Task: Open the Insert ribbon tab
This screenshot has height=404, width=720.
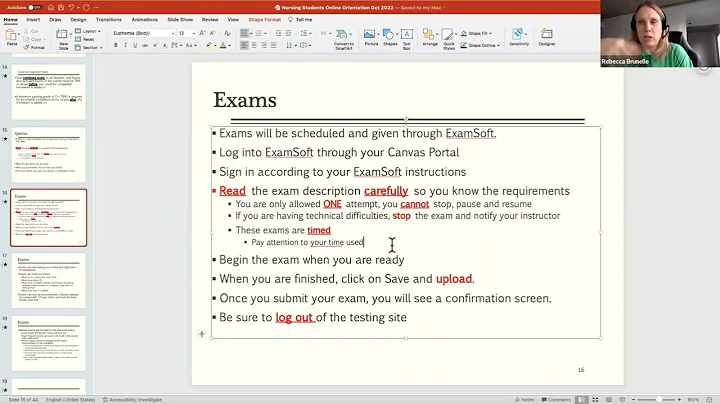Action: click(x=33, y=20)
